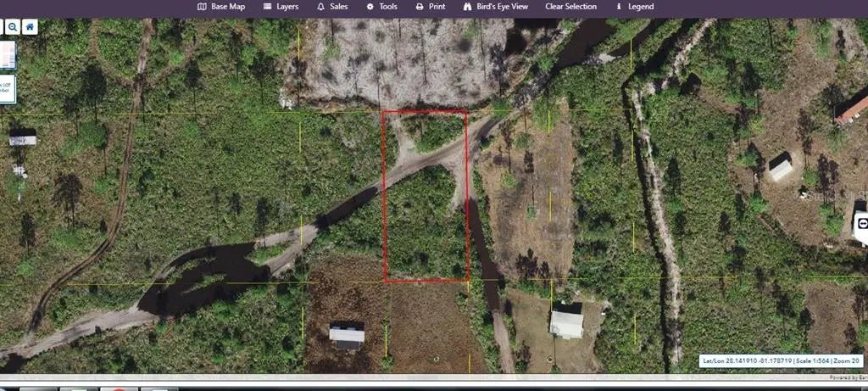Click the Base Map book icon
Image resolution: width=868 pixels, height=391 pixels.
pos(202,7)
